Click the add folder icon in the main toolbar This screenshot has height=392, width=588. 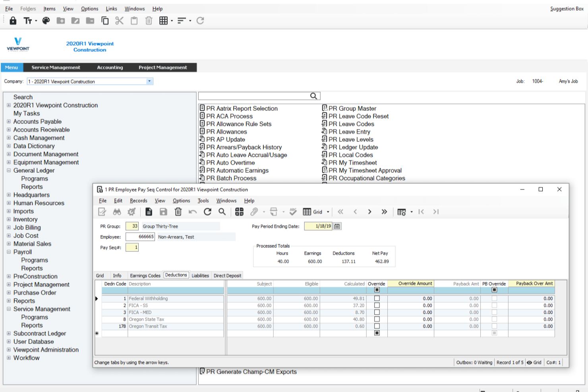61,21
